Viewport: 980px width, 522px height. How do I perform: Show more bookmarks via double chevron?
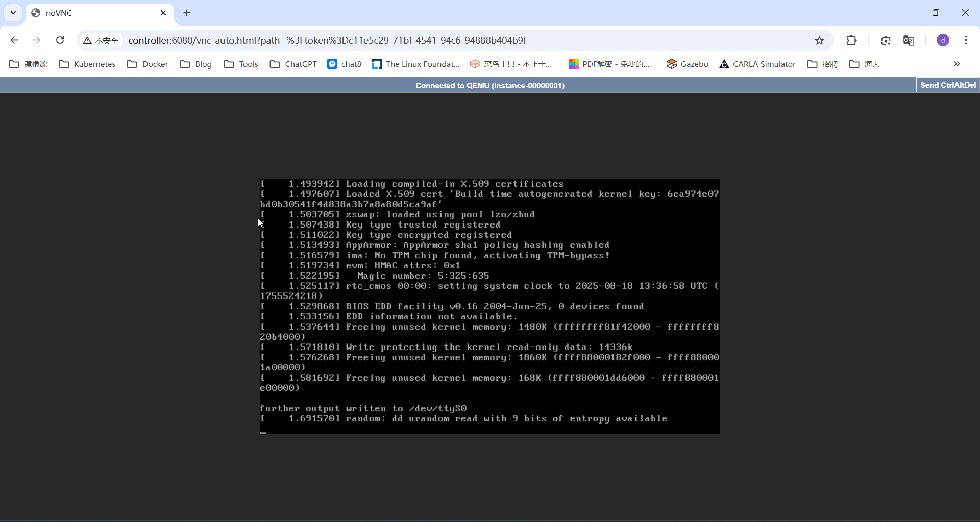click(957, 64)
